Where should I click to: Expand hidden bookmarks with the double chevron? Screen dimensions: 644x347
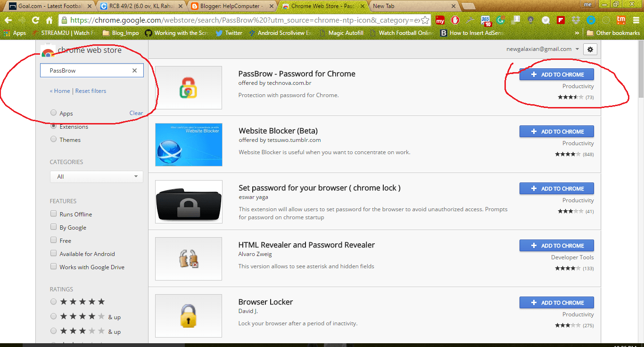(x=577, y=33)
